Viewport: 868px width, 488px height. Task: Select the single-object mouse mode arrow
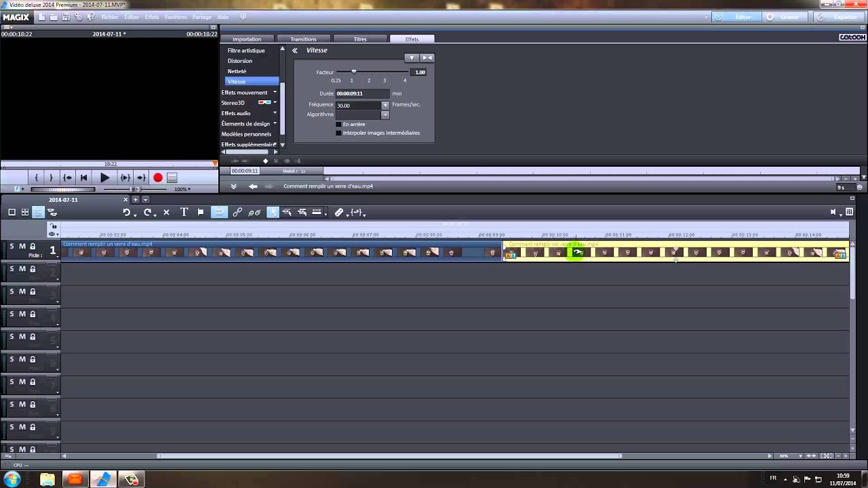coord(273,212)
